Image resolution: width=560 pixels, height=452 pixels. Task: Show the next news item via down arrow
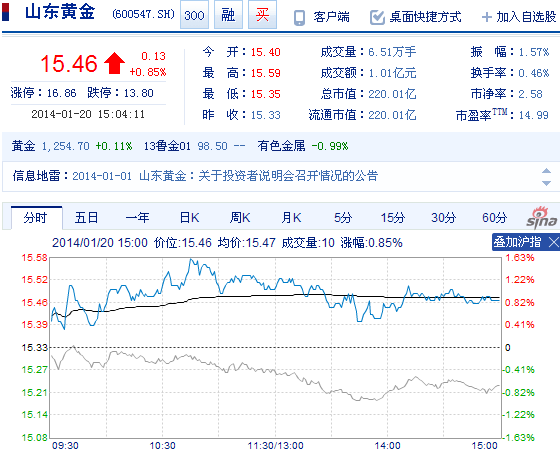546,183
